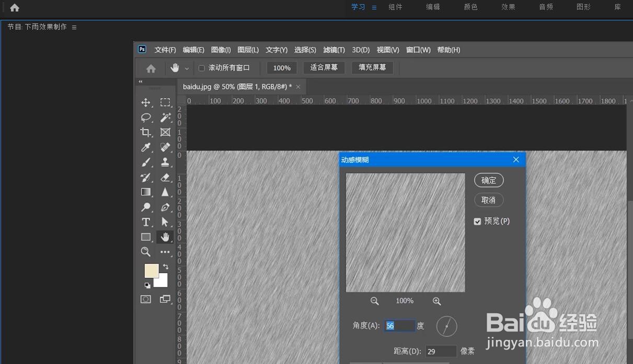Image resolution: width=633 pixels, height=364 pixels.
Task: Open the 文字(Y) menu
Action: (277, 50)
